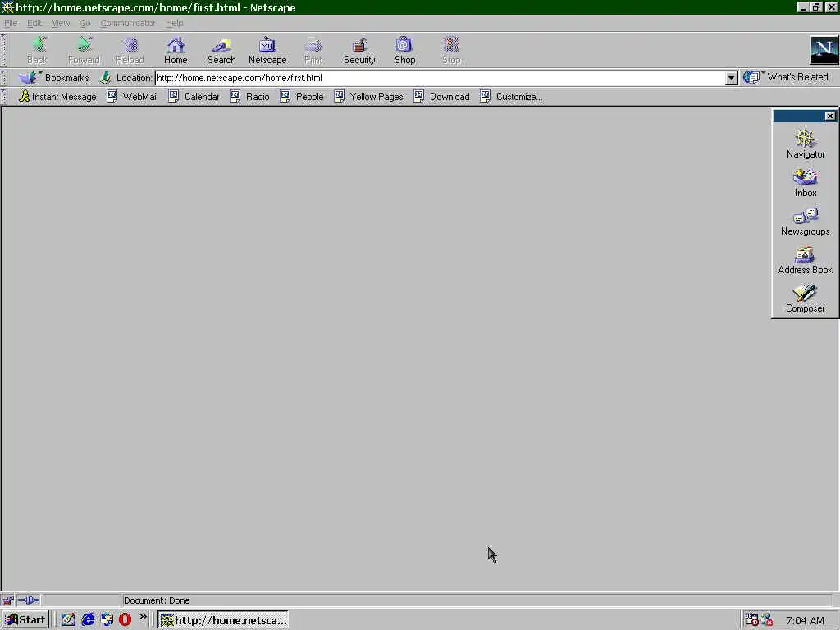The image size is (840, 630).
Task: Click the Netscape window taskbar button
Action: 223,620
